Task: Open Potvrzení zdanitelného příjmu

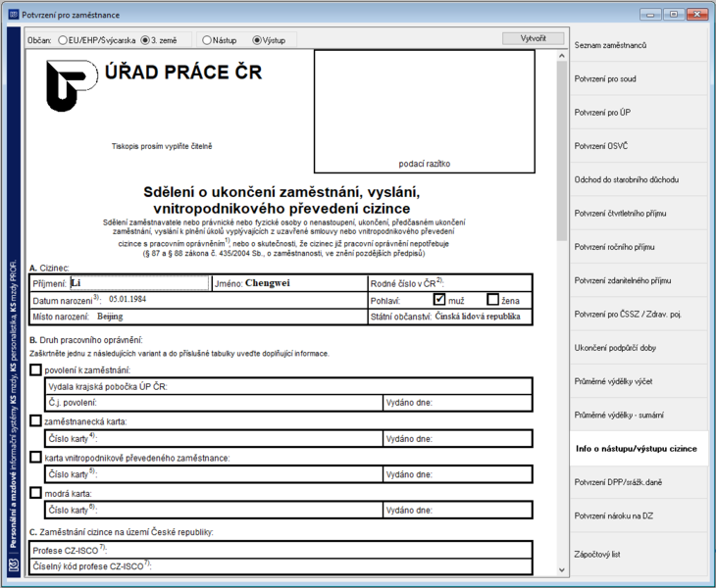Action: (639, 280)
